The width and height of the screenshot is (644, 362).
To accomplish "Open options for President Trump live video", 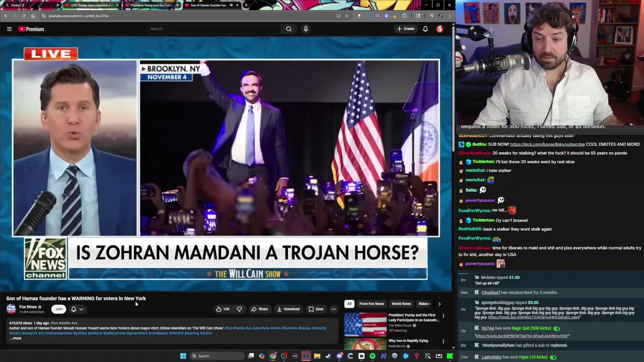I will [443, 316].
